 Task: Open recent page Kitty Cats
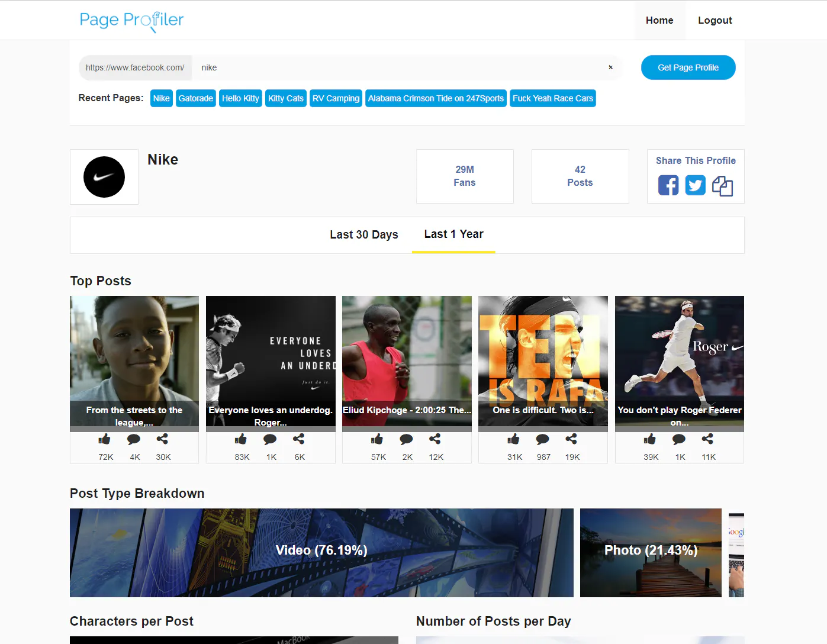click(285, 98)
